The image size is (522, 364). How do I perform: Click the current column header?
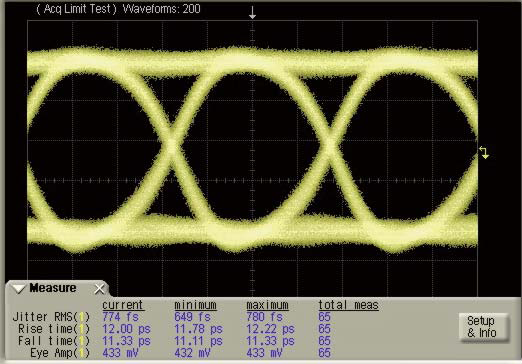point(123,305)
